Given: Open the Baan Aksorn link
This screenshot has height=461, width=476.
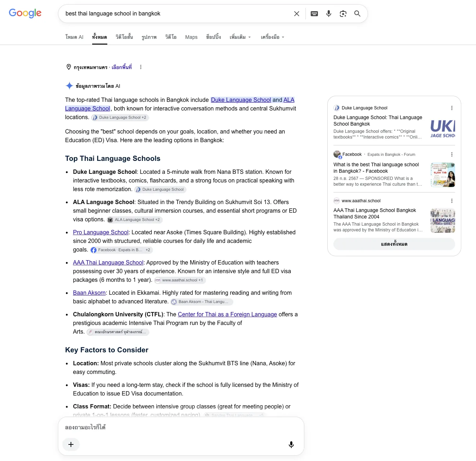Looking at the screenshot, I should pyautogui.click(x=89, y=293).
